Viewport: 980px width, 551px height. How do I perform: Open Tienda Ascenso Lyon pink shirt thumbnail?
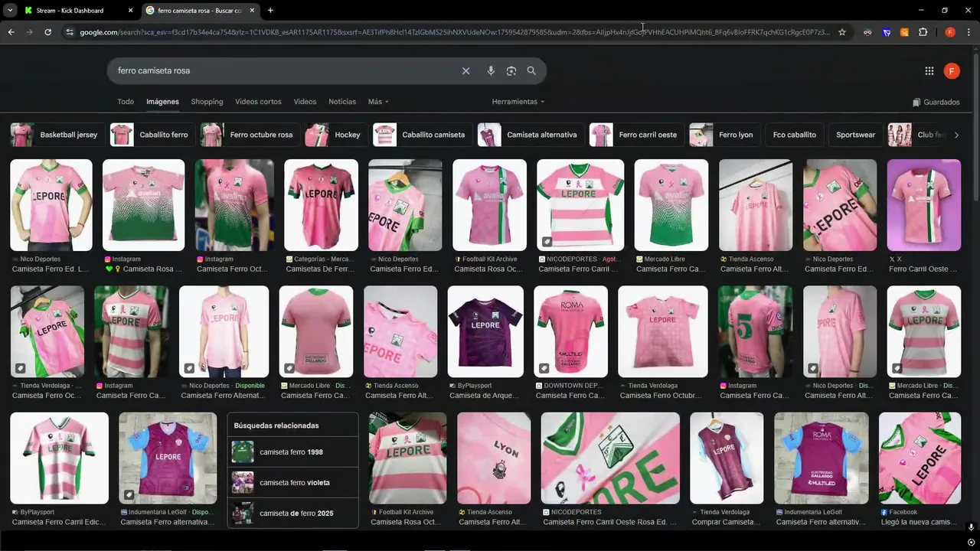(x=494, y=458)
